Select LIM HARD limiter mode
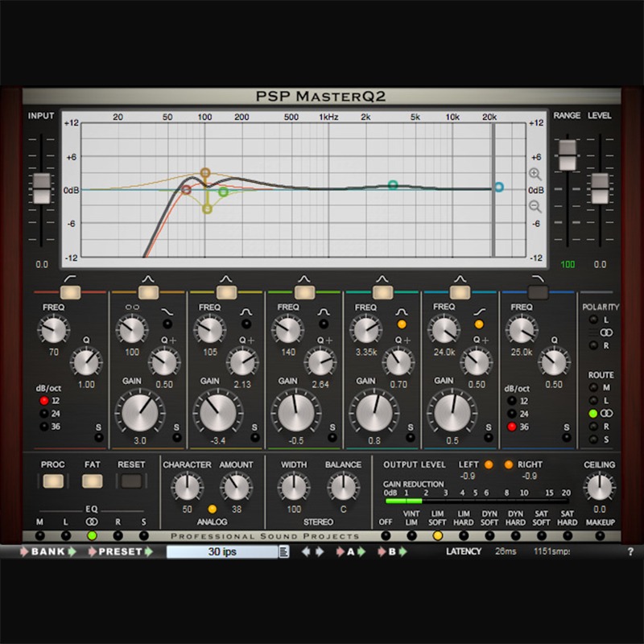The width and height of the screenshot is (644, 644). pyautogui.click(x=464, y=535)
